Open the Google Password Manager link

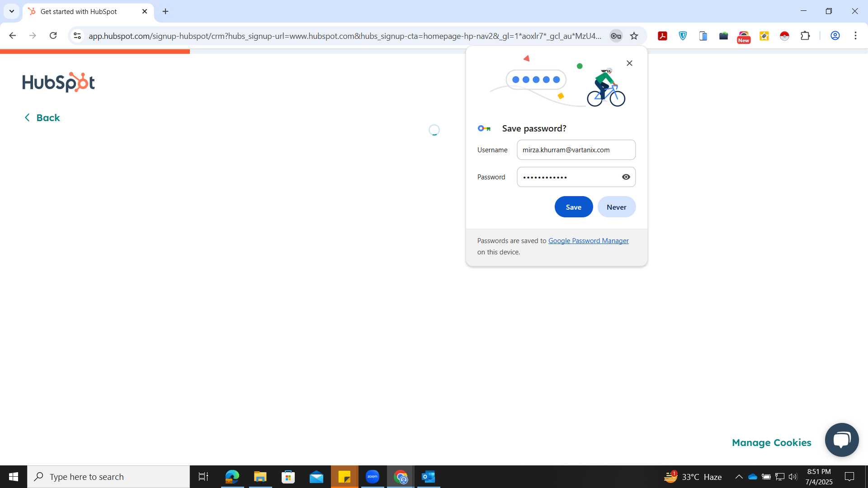click(x=588, y=241)
